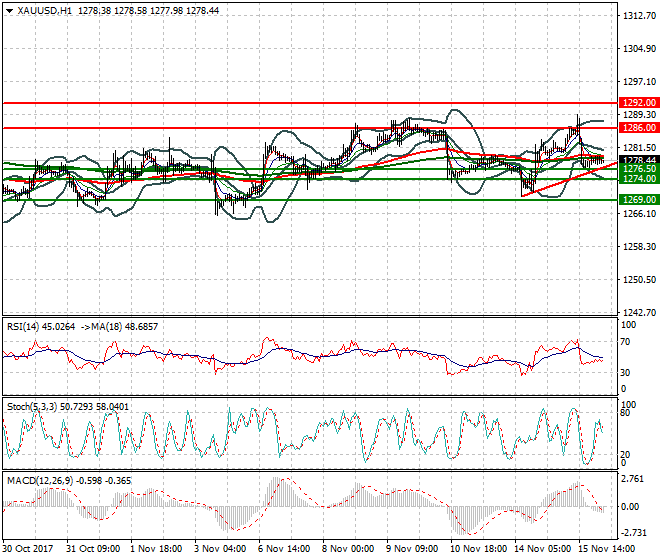Screen dimensions: 660x560
Task: Click the Stochastic scale level 20
Action: point(625,454)
